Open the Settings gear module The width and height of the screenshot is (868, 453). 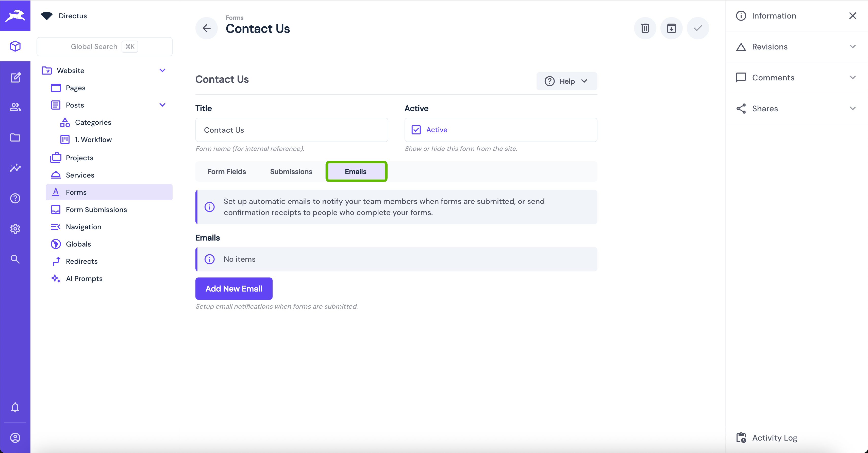click(15, 229)
